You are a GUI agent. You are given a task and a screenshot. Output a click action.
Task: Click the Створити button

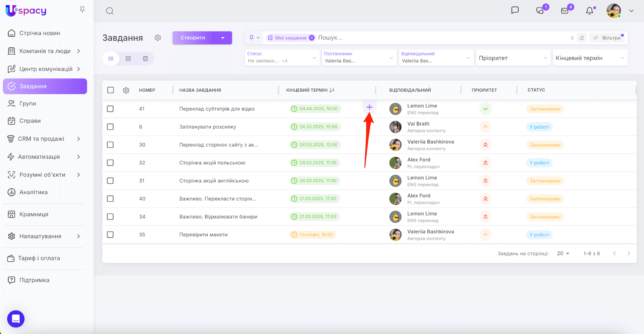coord(193,38)
